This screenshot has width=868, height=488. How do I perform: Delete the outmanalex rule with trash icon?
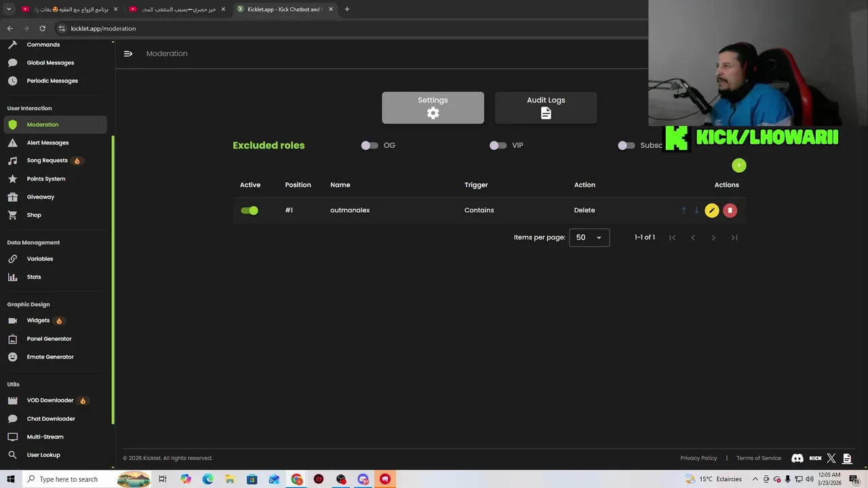click(730, 210)
